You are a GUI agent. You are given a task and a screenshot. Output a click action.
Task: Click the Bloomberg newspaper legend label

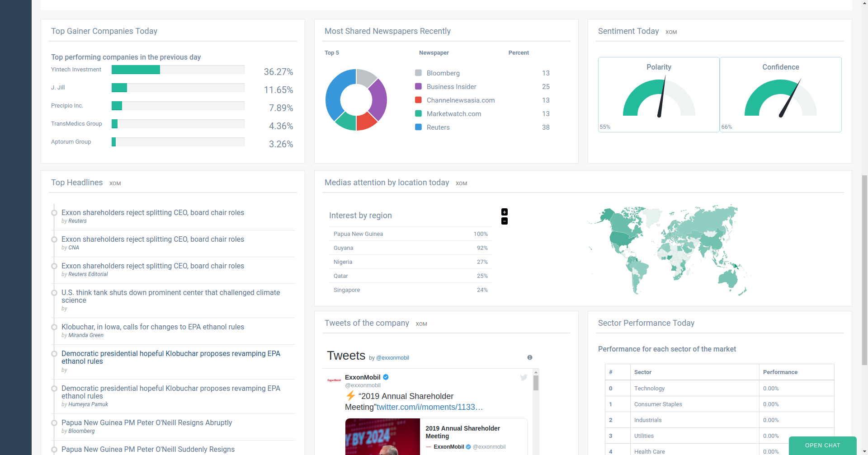(443, 73)
